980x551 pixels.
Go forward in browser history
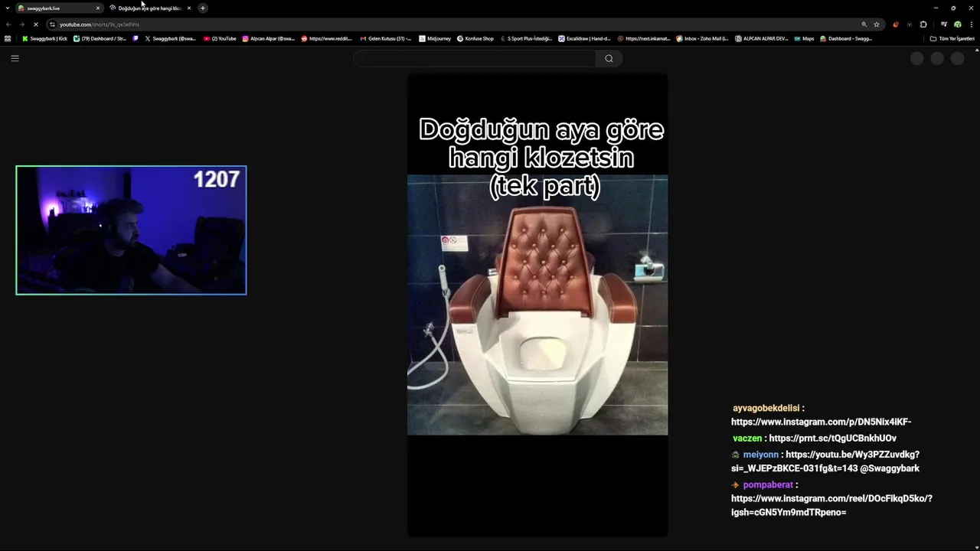tap(21, 24)
